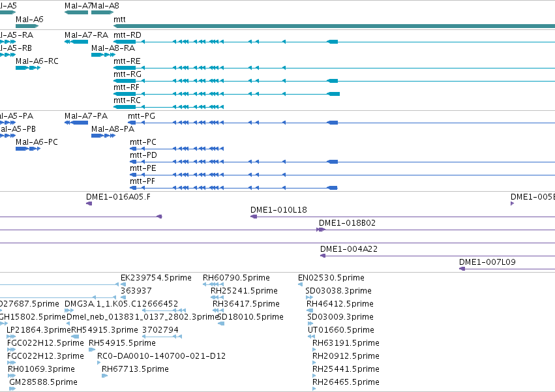Viewport: 555px width, 392px height.
Task: Click the mtt-RD transcript label
Action: pos(127,35)
